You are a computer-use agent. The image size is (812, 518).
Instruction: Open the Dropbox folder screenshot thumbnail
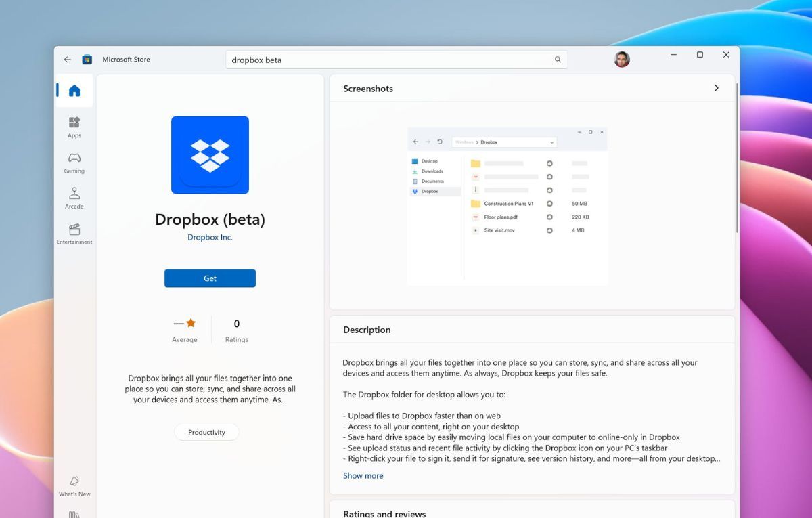click(507, 205)
